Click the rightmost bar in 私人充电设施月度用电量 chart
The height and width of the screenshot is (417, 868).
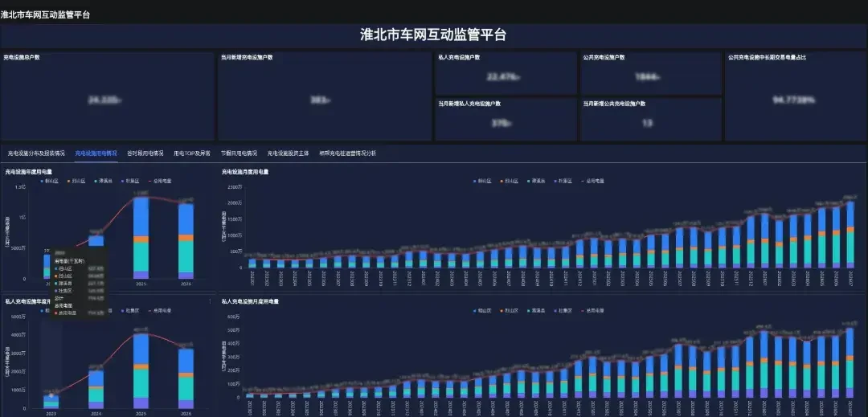tap(850, 363)
